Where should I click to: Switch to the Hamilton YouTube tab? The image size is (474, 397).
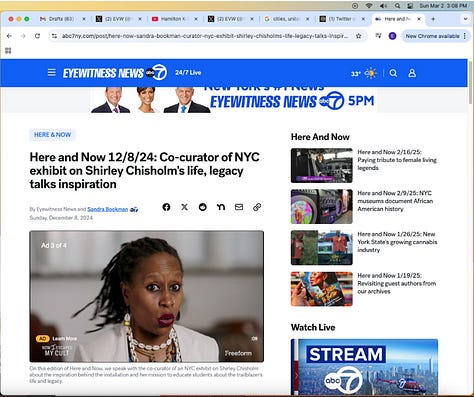click(x=174, y=19)
